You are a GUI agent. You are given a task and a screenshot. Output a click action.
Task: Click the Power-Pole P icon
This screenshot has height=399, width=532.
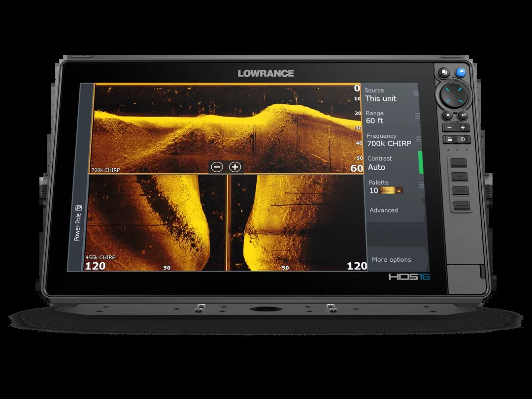(79, 208)
